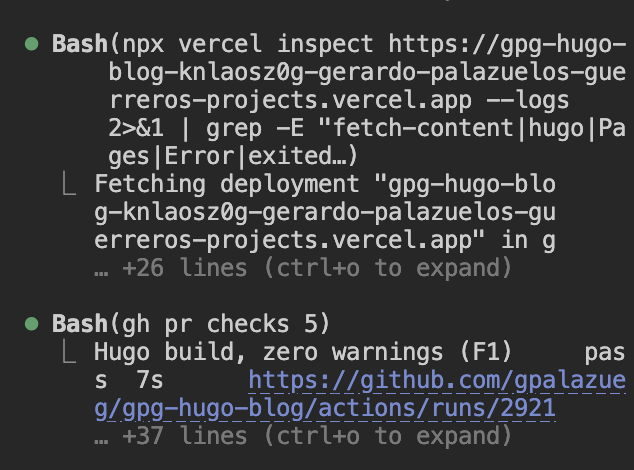Expand the +37 lines collapsed output
This screenshot has width=634, height=470.
(x=303, y=436)
